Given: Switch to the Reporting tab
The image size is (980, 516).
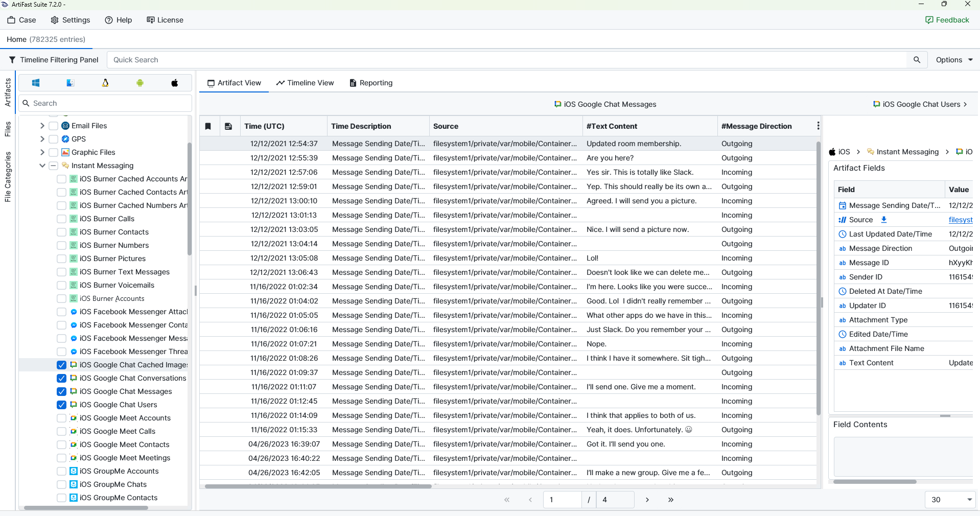Looking at the screenshot, I should 371,83.
